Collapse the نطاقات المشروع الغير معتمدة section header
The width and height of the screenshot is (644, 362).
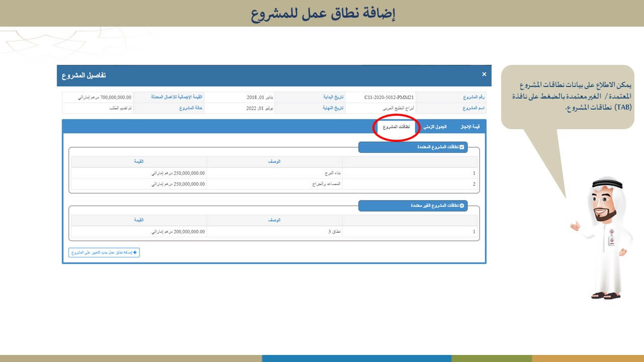pyautogui.click(x=413, y=206)
